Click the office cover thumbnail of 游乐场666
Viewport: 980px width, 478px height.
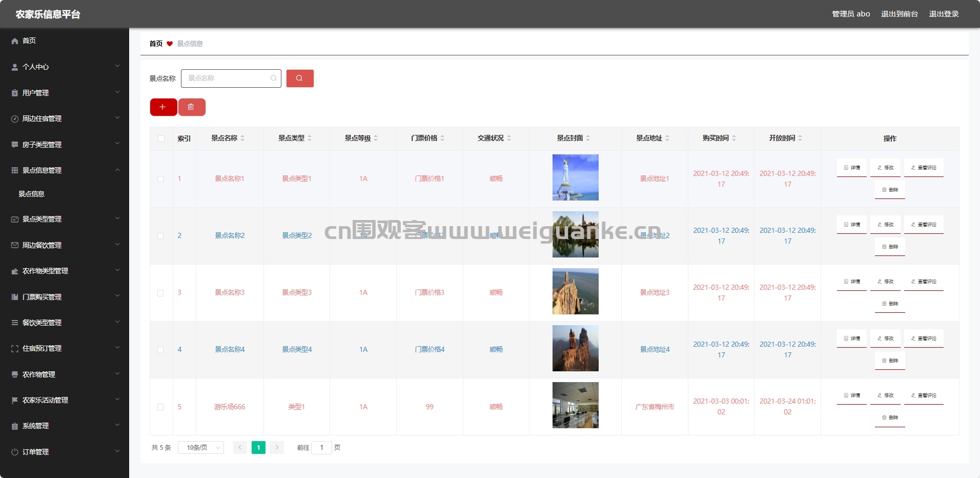576,405
